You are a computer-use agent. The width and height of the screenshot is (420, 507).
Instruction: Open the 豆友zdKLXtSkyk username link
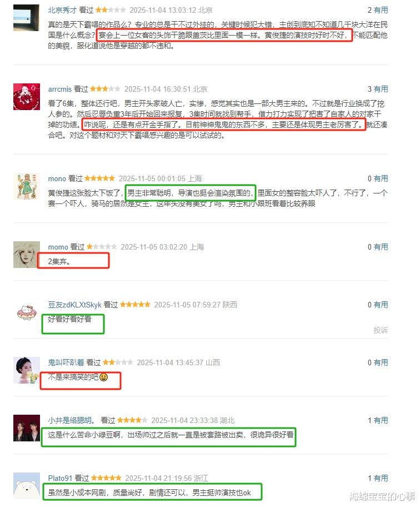click(74, 305)
